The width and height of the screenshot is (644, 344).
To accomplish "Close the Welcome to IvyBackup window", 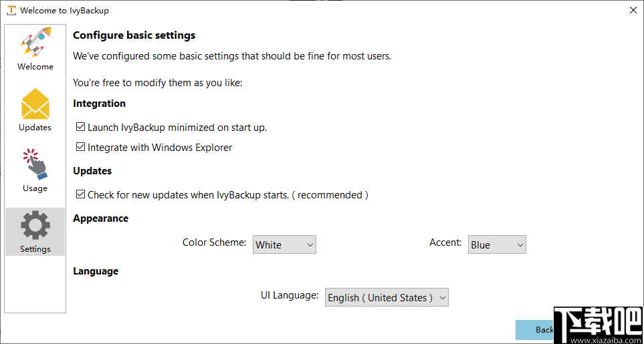I will coord(633,10).
